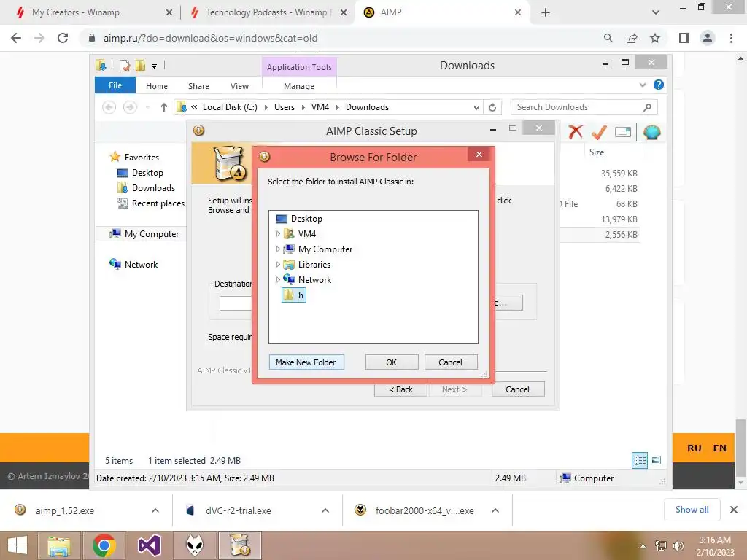Screen dimensions: 747x560
Task: Bookmark this page with star icon
Action: 656,38
